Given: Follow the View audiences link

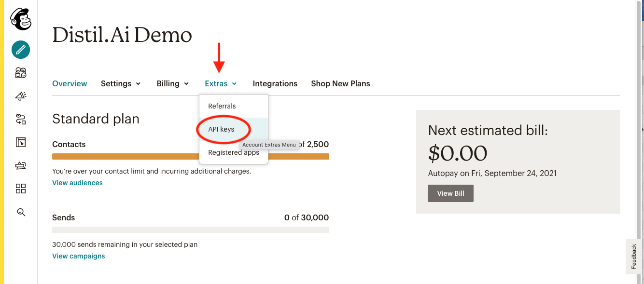Looking at the screenshot, I should [x=77, y=183].
